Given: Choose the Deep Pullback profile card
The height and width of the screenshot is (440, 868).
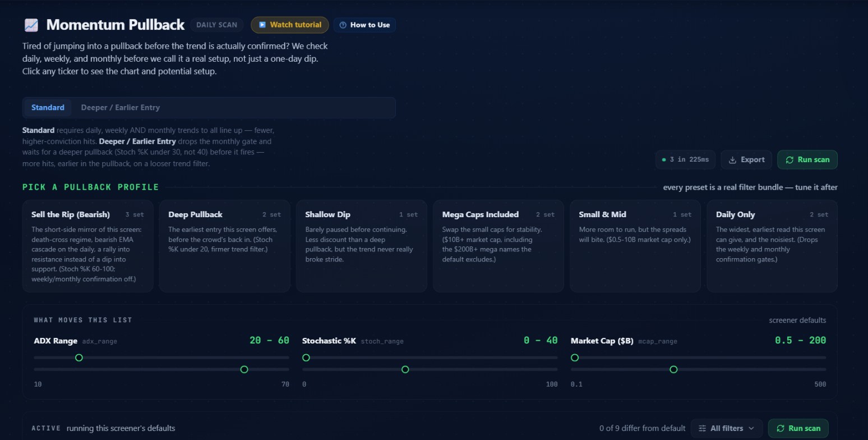Looking at the screenshot, I should [x=225, y=246].
